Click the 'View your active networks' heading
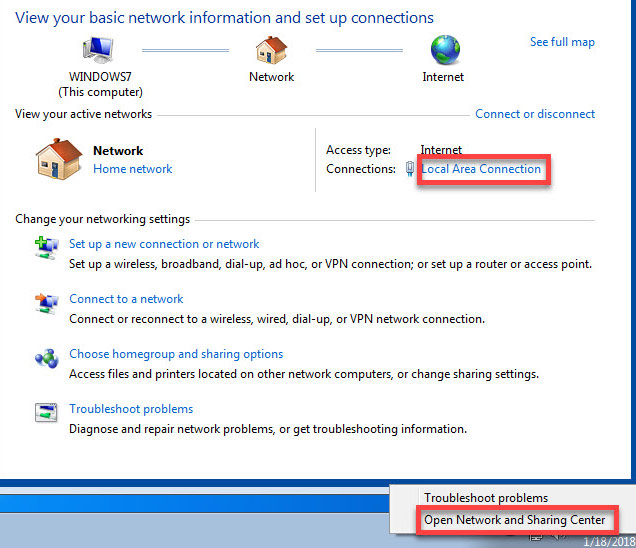636x548 pixels. coord(84,114)
